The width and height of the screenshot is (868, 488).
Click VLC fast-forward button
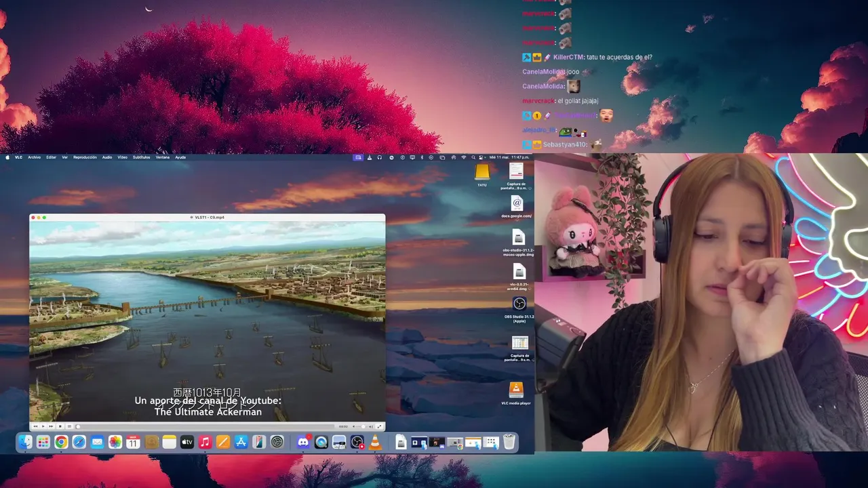point(51,426)
